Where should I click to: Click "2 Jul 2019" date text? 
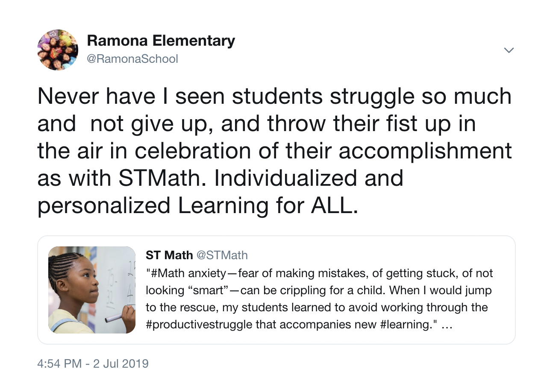(122, 364)
